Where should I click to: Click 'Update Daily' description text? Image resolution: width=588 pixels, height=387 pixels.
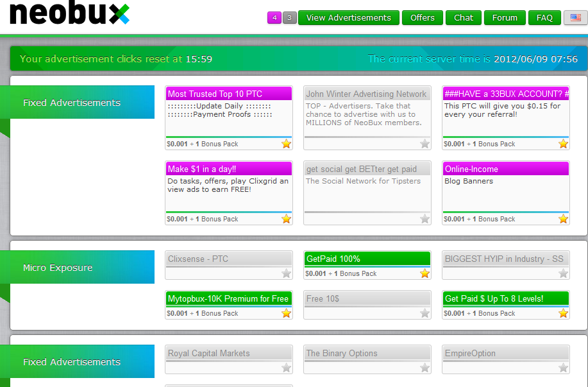click(219, 106)
